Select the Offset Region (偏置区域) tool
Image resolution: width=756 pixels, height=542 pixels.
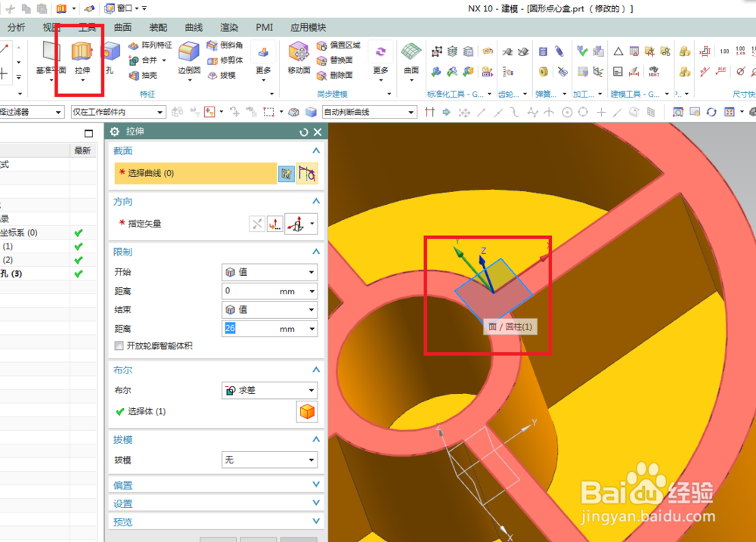(x=339, y=45)
